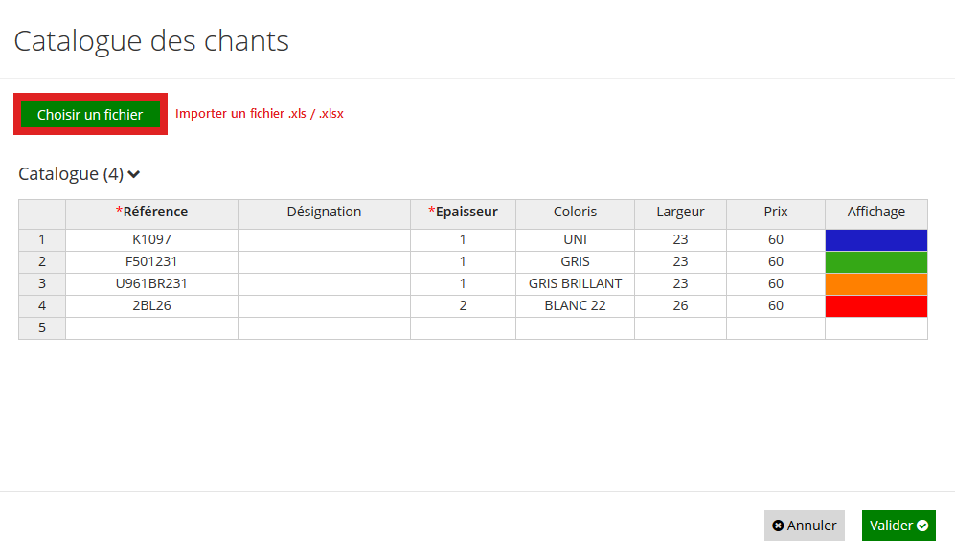Click the empty Référence cell in row 5
955x560 pixels.
click(x=151, y=328)
